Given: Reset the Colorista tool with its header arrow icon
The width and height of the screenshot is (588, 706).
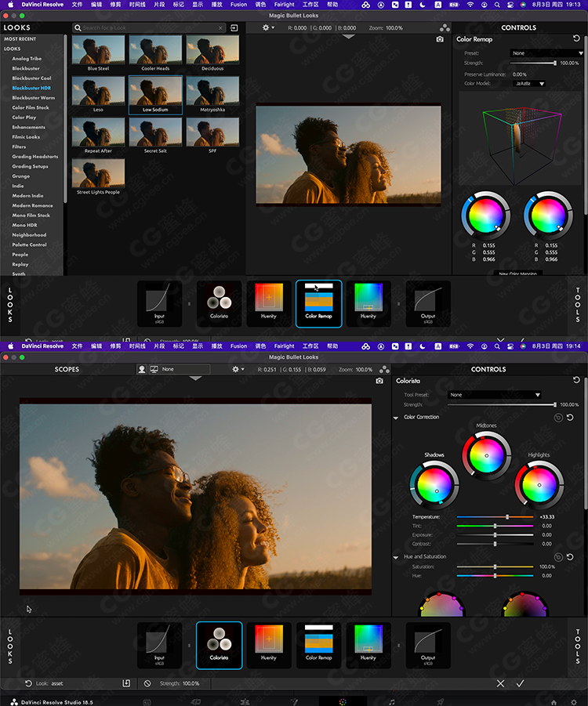Looking at the screenshot, I should [x=576, y=380].
